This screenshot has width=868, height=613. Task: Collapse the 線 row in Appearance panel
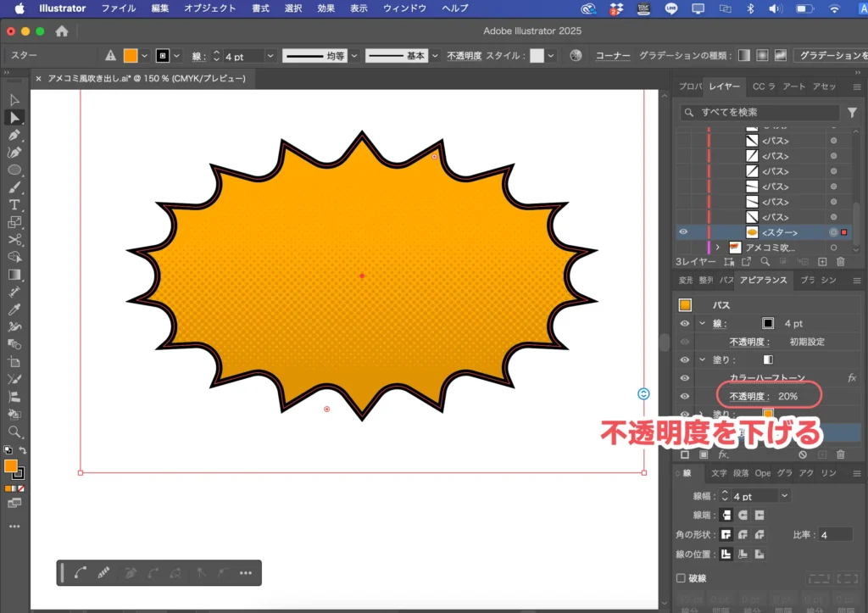[702, 323]
